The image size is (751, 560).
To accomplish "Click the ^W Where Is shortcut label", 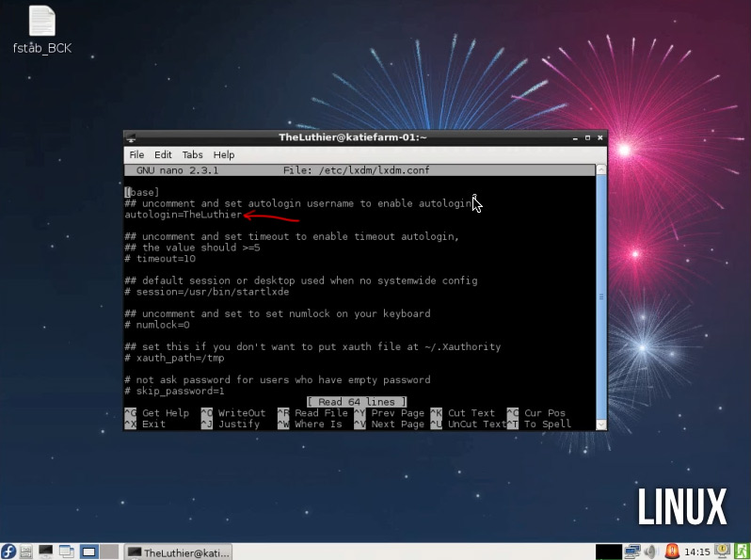I will click(x=310, y=424).
